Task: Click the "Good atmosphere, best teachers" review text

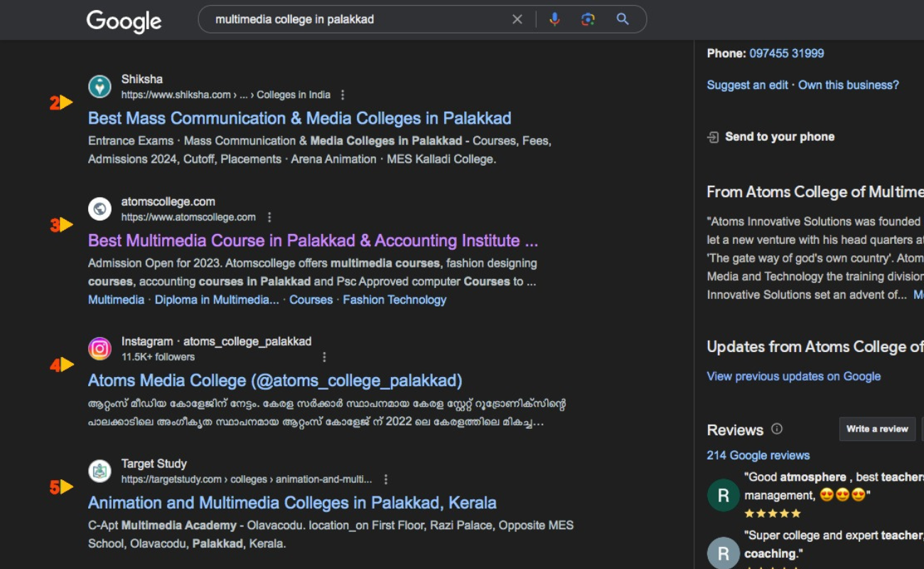Action: (832, 486)
